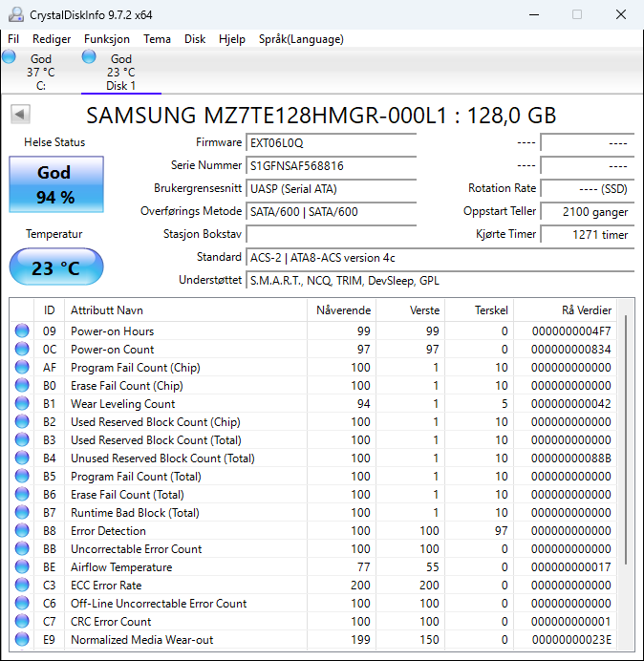This screenshot has width=644, height=661.
Task: Click the CRC Error Count attribute name
Action: [x=111, y=622]
